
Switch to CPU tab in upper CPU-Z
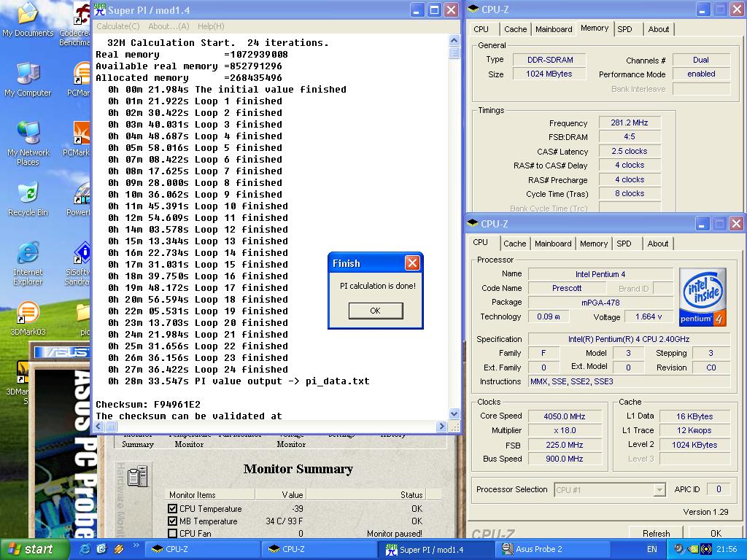(x=481, y=29)
